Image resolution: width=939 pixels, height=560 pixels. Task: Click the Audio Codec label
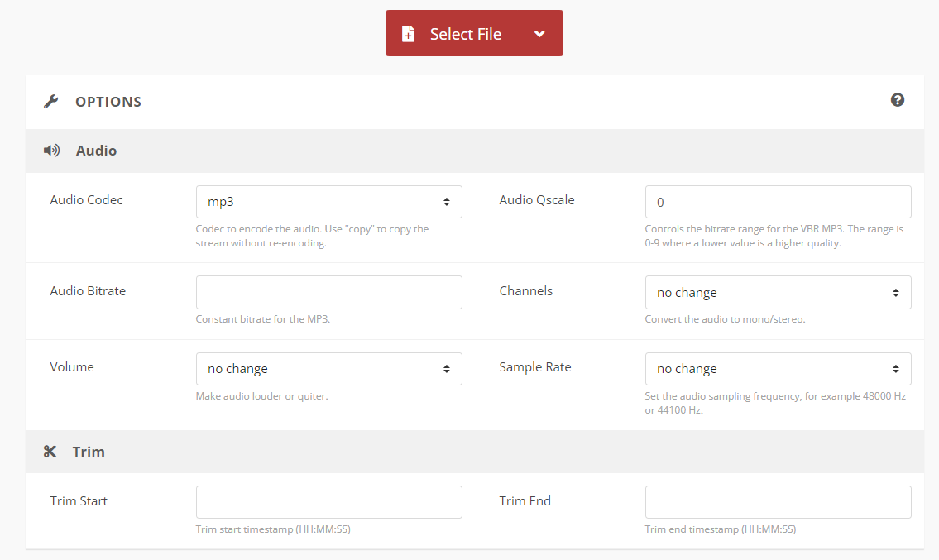tap(86, 200)
